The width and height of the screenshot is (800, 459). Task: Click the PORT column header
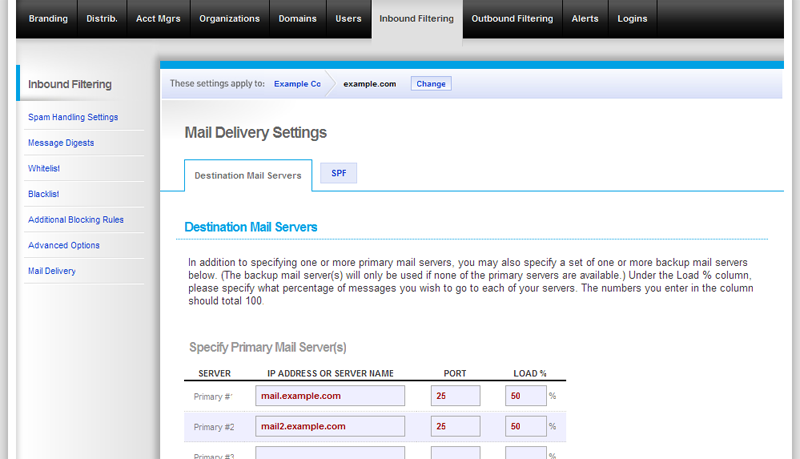(455, 373)
